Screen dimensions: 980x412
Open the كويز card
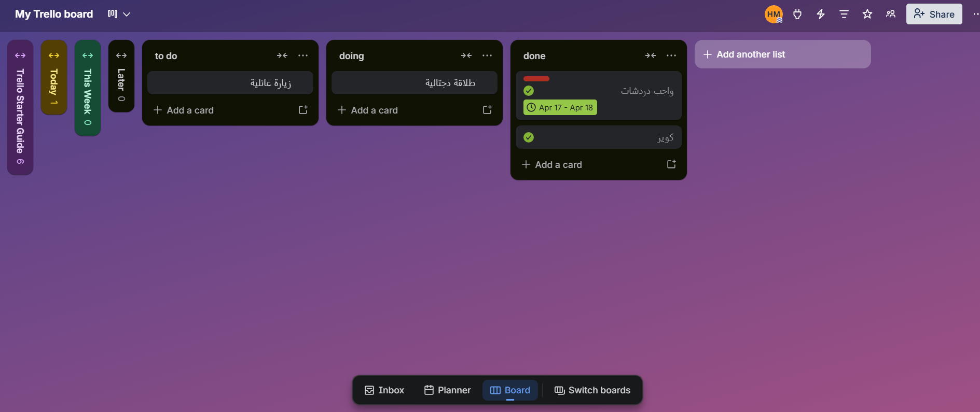tap(599, 137)
